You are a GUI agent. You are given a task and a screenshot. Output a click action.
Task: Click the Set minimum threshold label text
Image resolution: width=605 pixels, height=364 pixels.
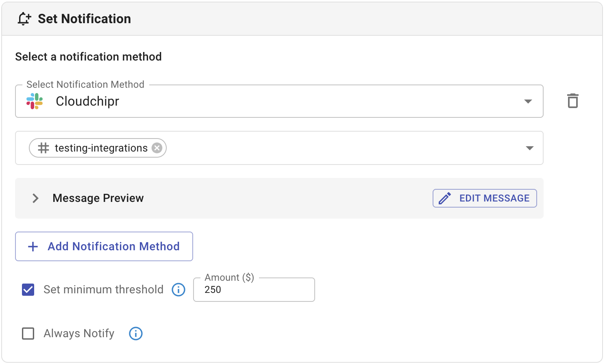coord(103,290)
